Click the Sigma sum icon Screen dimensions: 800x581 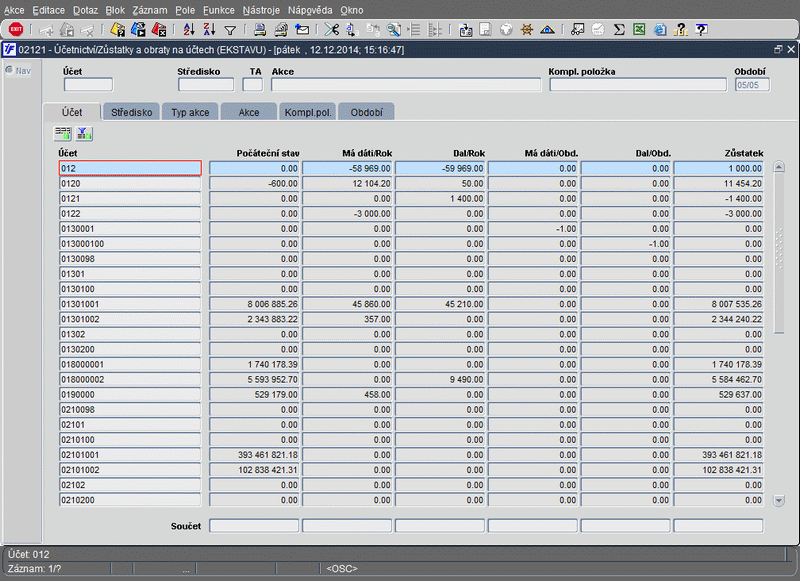(619, 30)
